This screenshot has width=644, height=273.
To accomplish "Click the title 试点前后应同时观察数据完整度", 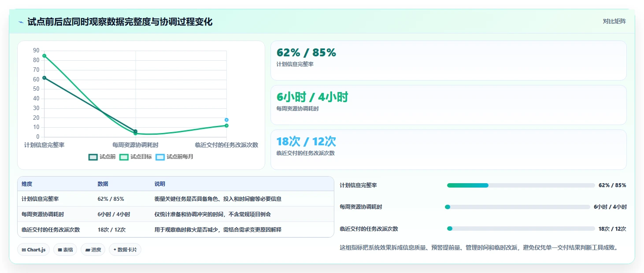I will point(120,22).
